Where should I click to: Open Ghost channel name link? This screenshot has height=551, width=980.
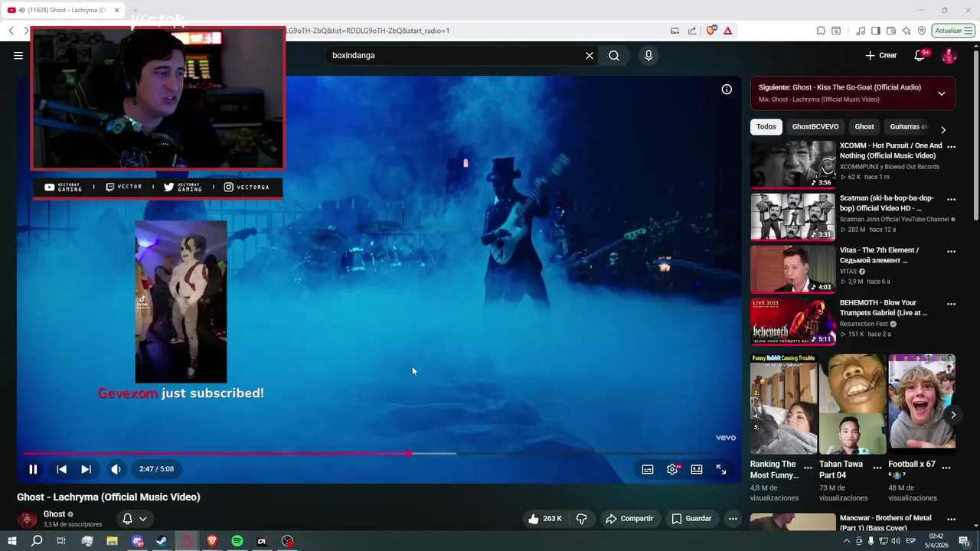54,514
